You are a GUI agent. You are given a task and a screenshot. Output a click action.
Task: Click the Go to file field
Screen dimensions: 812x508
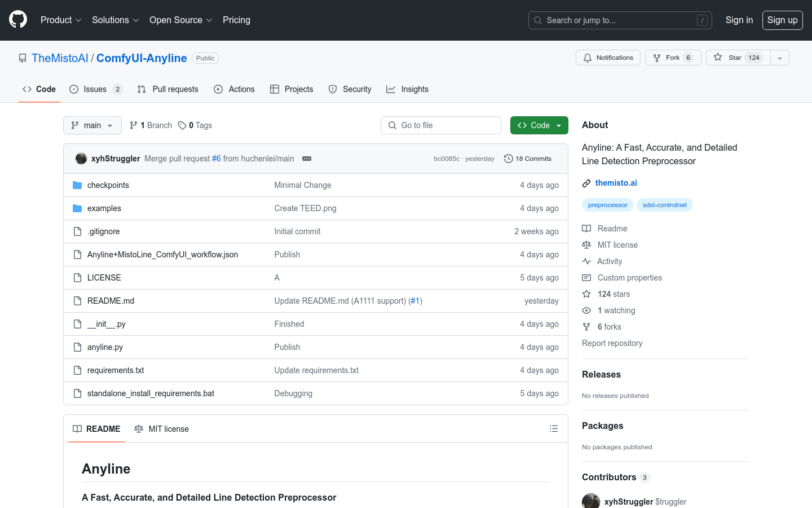(x=441, y=125)
